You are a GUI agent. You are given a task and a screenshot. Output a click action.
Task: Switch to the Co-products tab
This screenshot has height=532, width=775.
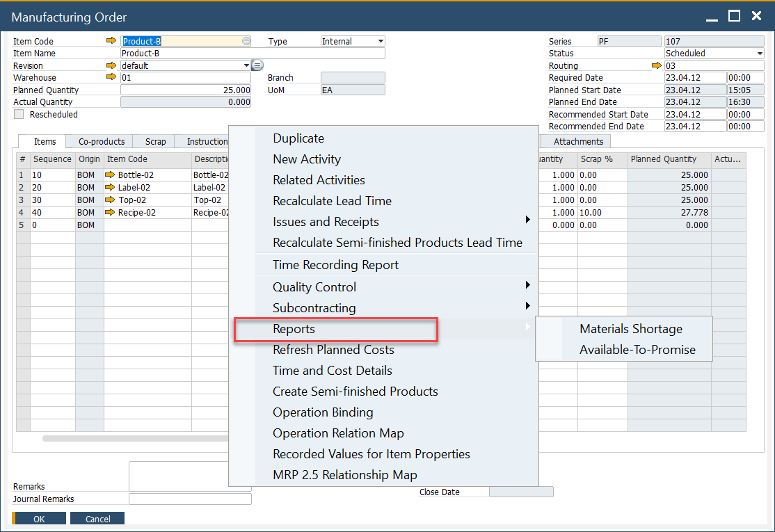click(101, 141)
